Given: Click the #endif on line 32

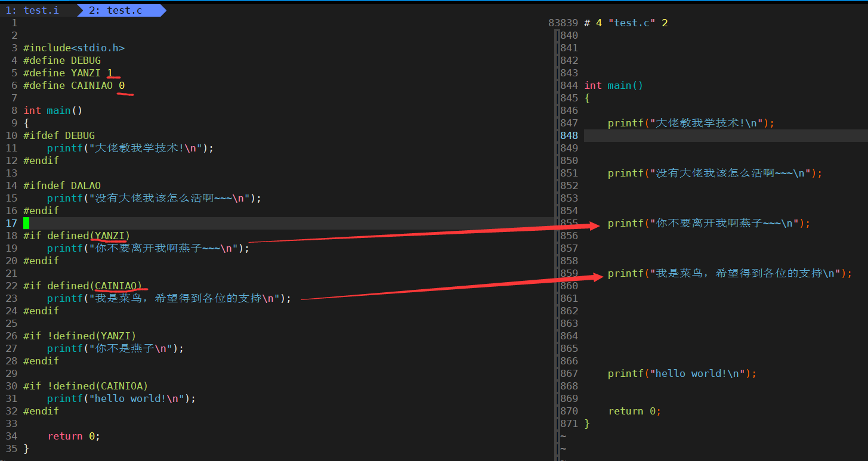Looking at the screenshot, I should [x=41, y=411].
